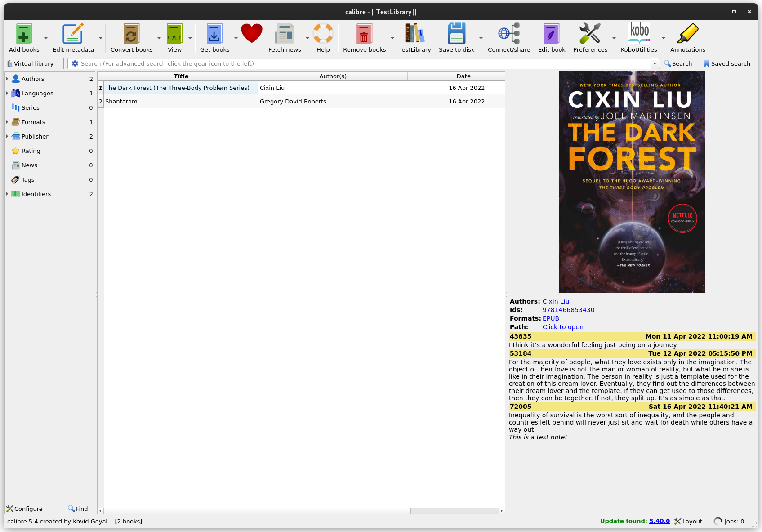Open Edit metadata dropdown arrow
The width and height of the screenshot is (762, 532).
pyautogui.click(x=101, y=38)
